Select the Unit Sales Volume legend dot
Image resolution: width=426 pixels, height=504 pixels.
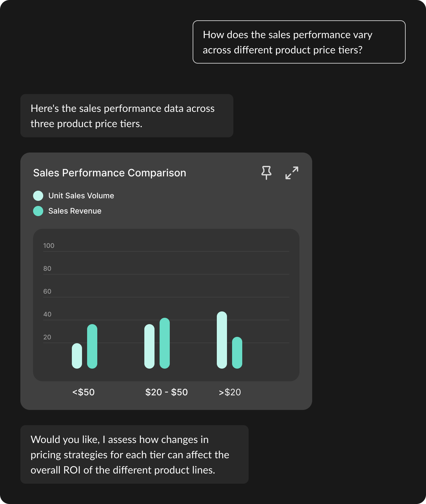coord(38,195)
